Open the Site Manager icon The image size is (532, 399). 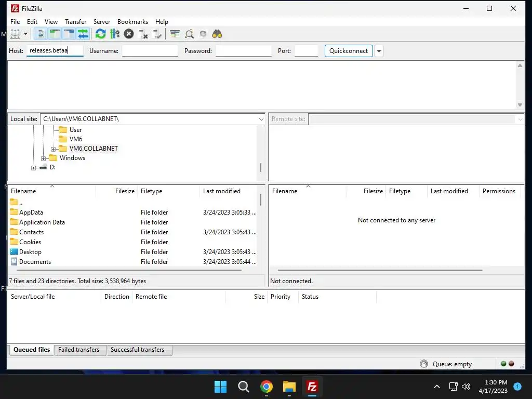tap(15, 34)
